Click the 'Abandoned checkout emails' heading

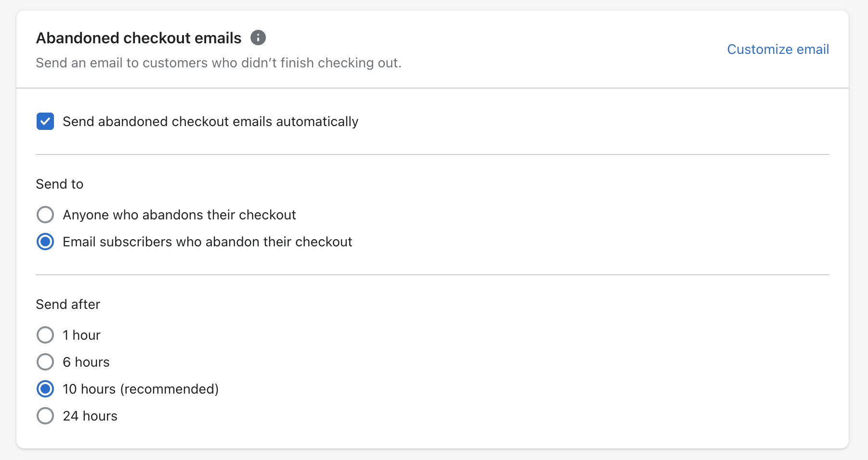tap(139, 38)
